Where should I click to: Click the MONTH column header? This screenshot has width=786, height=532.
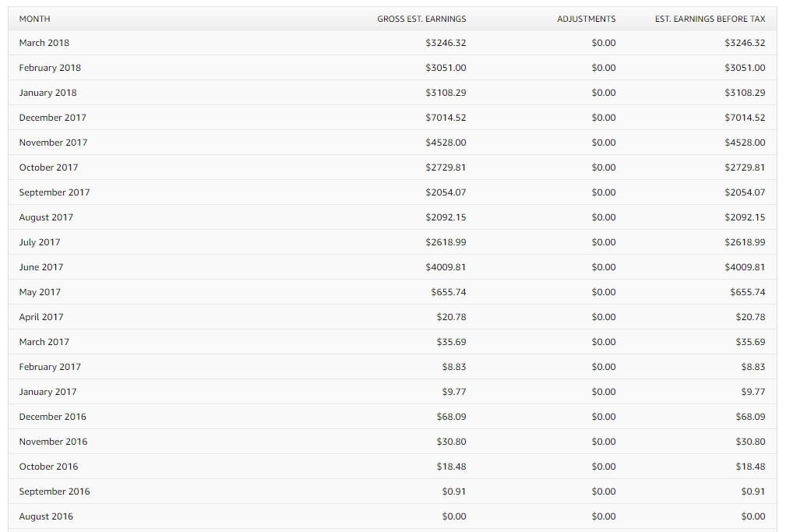coord(34,19)
